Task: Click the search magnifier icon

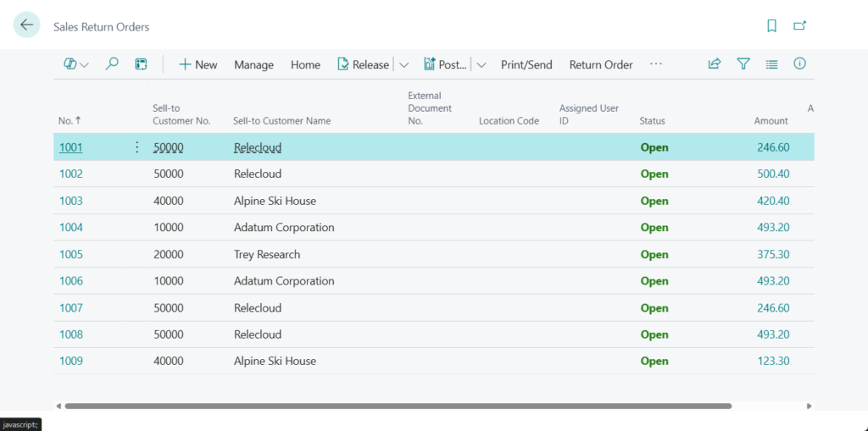Action: tap(112, 64)
